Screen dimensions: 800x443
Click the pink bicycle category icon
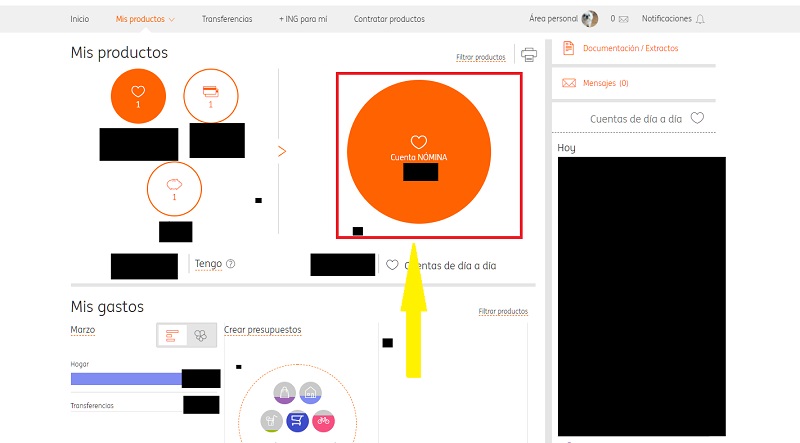tap(323, 421)
